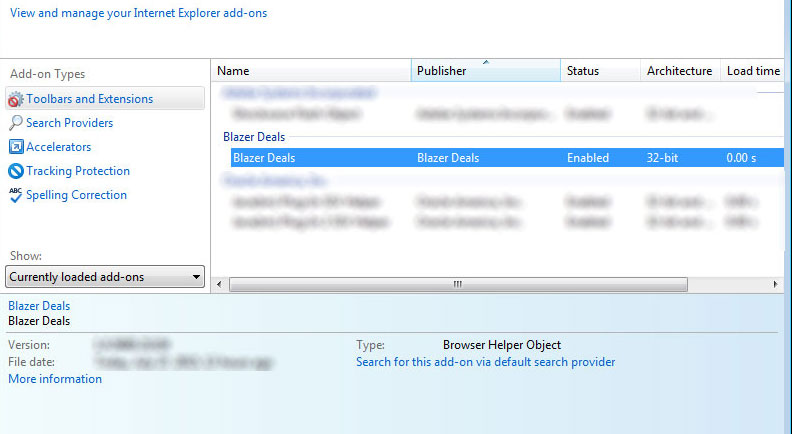
Task: Click the Spelling Correction ABC icon
Action: coord(15,195)
